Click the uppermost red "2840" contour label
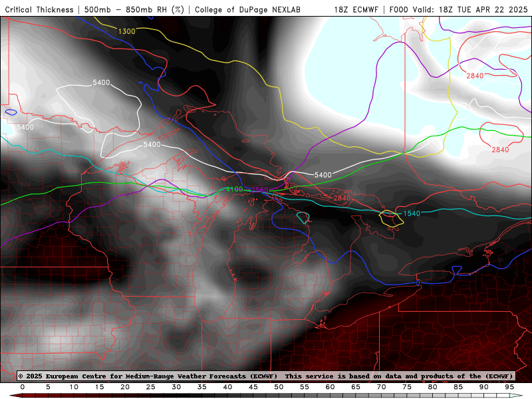This screenshot has height=399, width=532. 475,76
